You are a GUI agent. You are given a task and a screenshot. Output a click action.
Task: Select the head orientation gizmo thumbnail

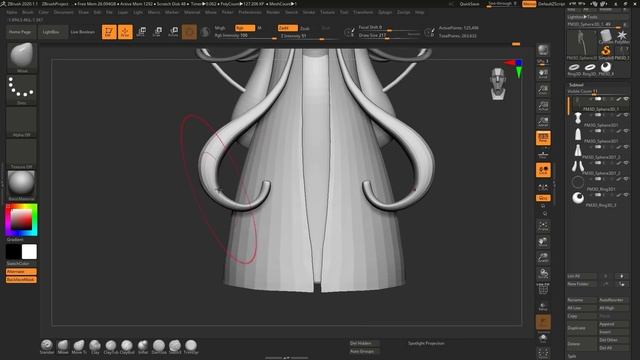click(498, 83)
